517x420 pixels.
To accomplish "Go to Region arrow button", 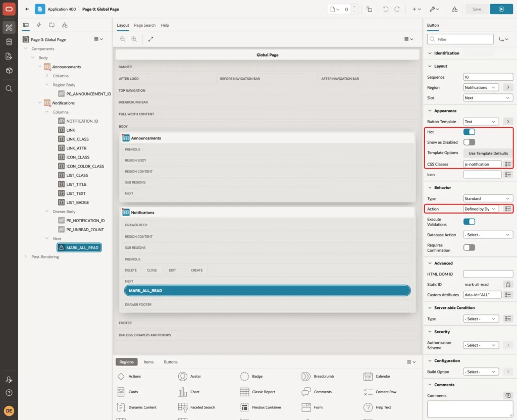I will coord(508,87).
